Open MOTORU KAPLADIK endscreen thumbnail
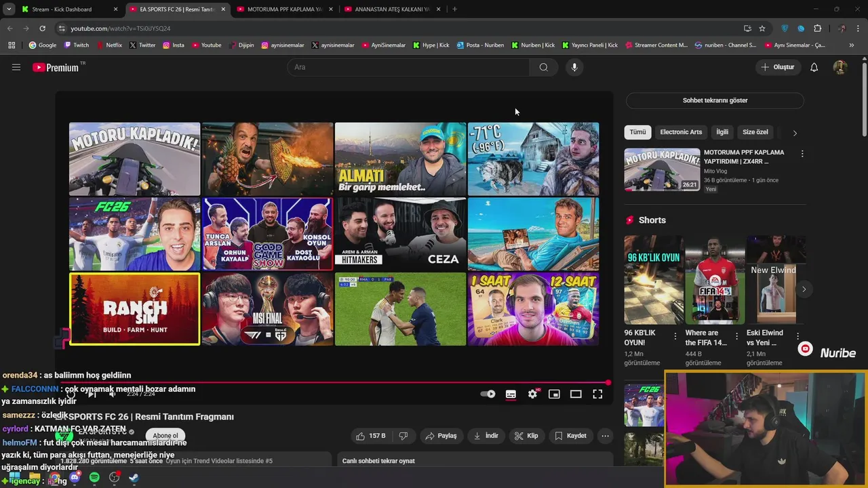Image resolution: width=868 pixels, height=488 pixels. [x=134, y=159]
